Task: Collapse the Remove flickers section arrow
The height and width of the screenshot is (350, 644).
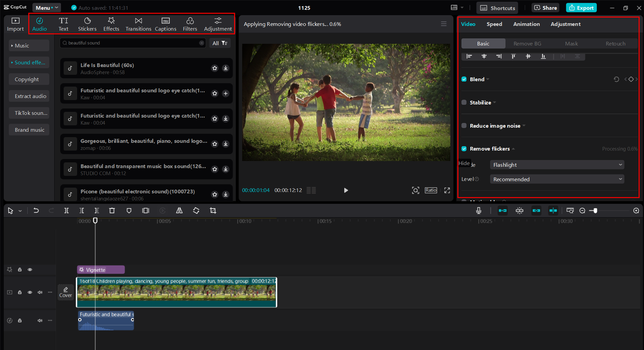Action: 513,149
